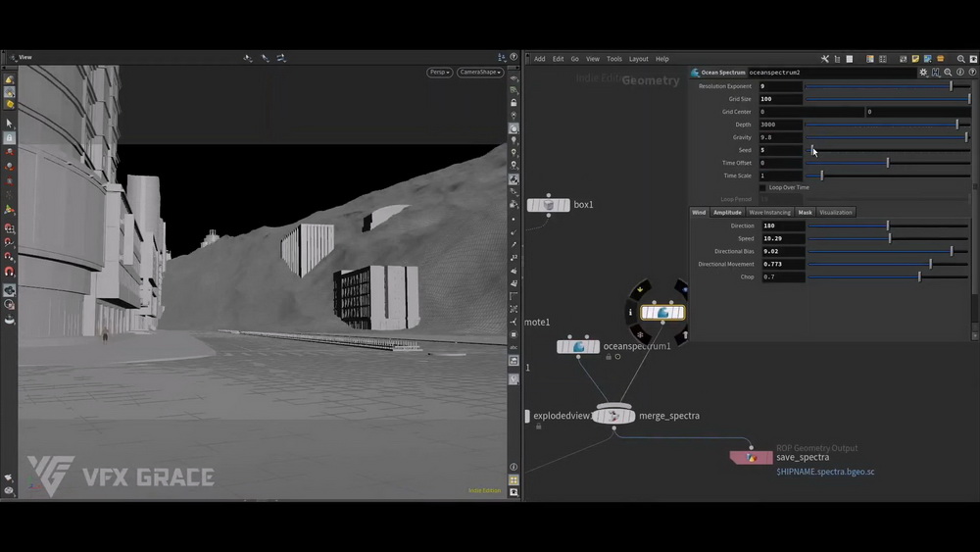Open the Tools menu in network editor

[614, 59]
